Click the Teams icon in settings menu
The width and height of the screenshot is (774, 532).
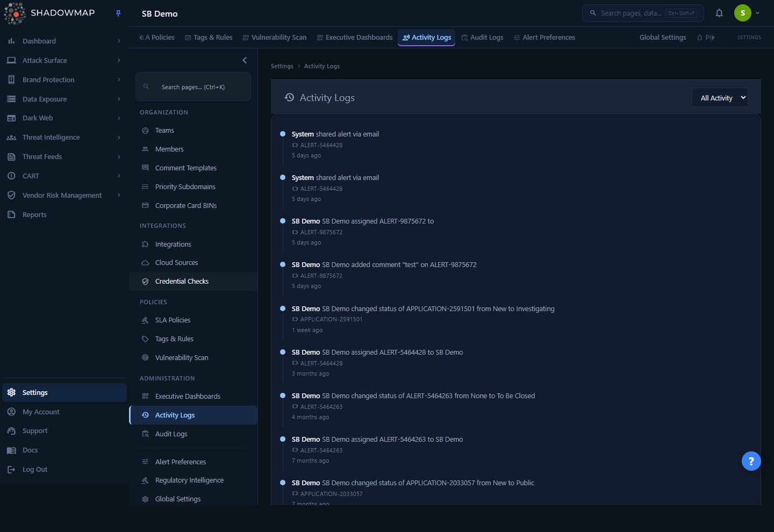(x=145, y=131)
